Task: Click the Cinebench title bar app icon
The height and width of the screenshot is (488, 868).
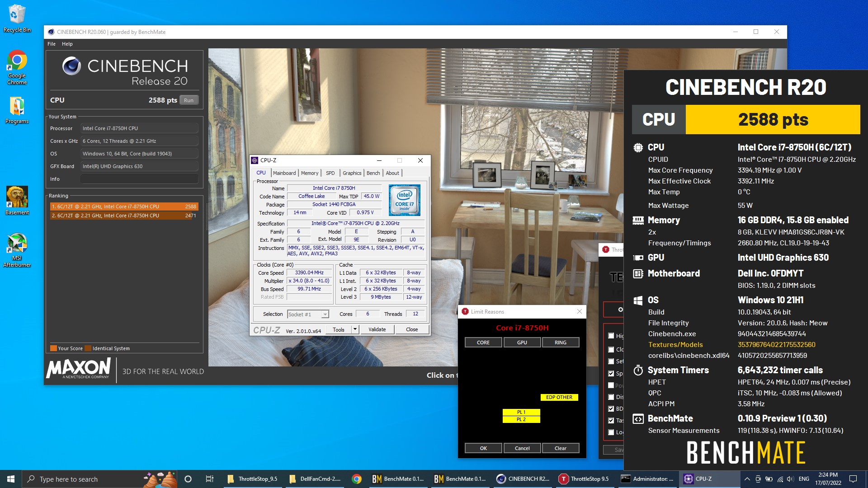Action: click(x=51, y=32)
